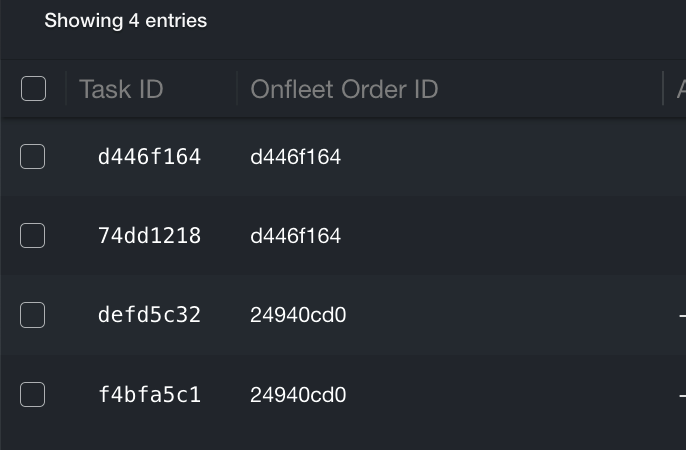This screenshot has width=686, height=450.
Task: Check the box for task d446f164
Action: point(33,157)
